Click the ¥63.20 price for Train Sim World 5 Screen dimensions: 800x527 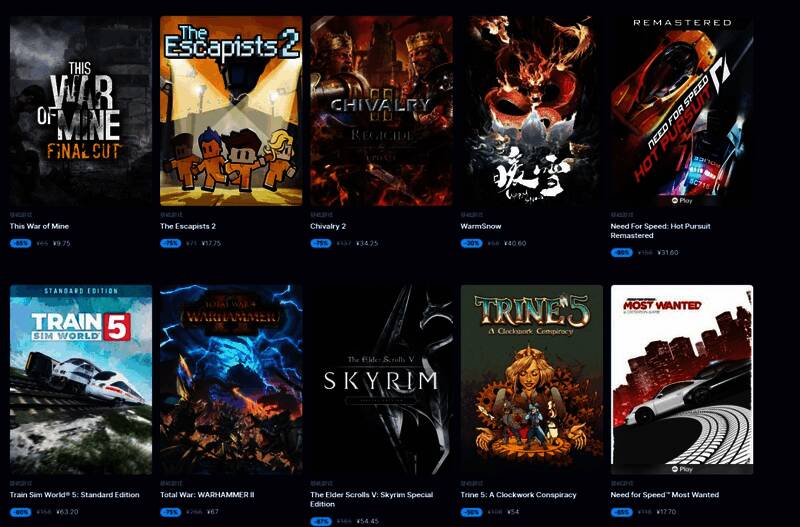(67, 512)
